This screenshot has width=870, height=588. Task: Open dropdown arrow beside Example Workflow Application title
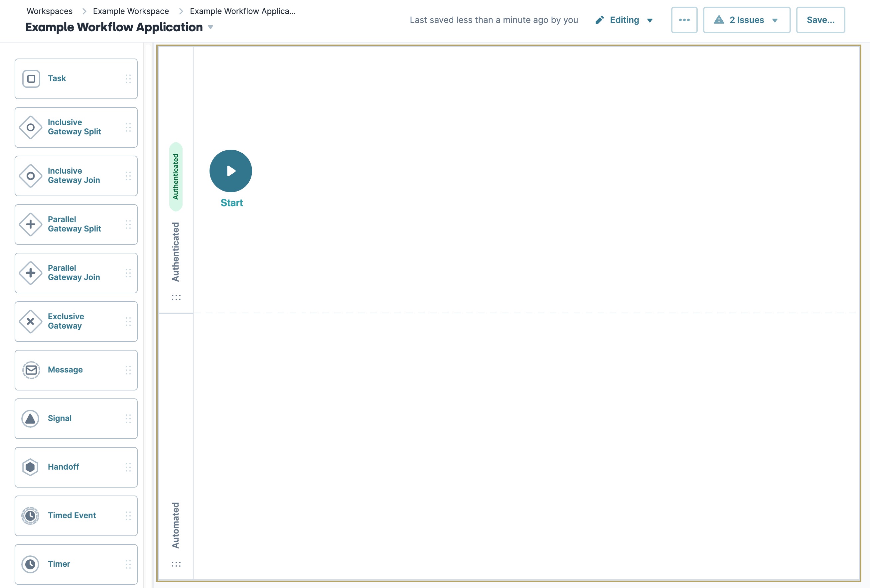211,27
